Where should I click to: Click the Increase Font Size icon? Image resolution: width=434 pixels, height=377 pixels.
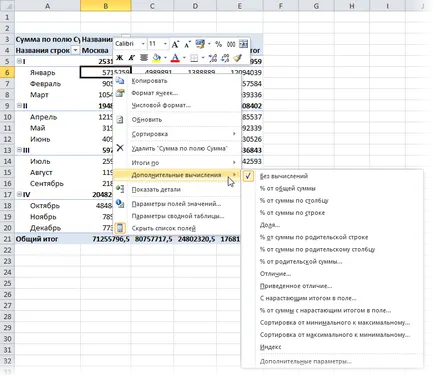coord(175,44)
